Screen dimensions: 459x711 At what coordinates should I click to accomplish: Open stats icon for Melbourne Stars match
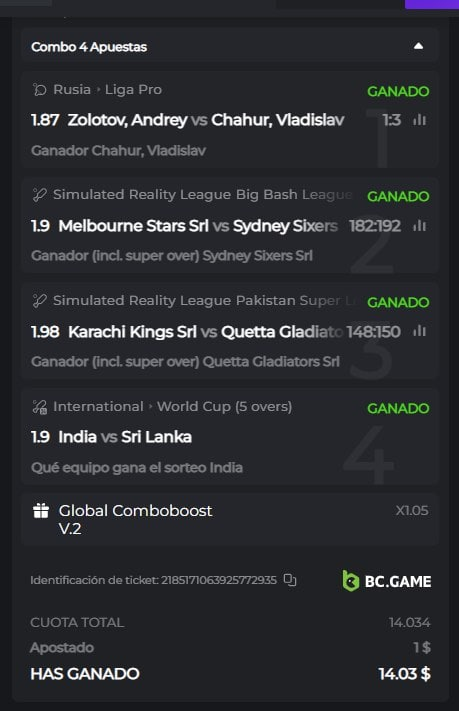coord(420,225)
